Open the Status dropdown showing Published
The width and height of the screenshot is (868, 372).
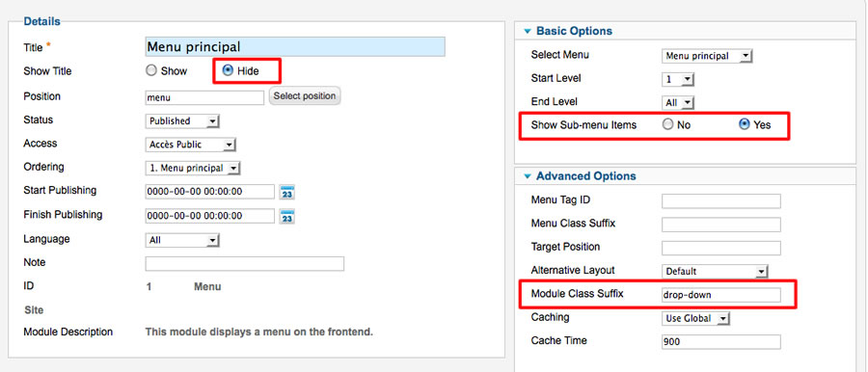182,121
